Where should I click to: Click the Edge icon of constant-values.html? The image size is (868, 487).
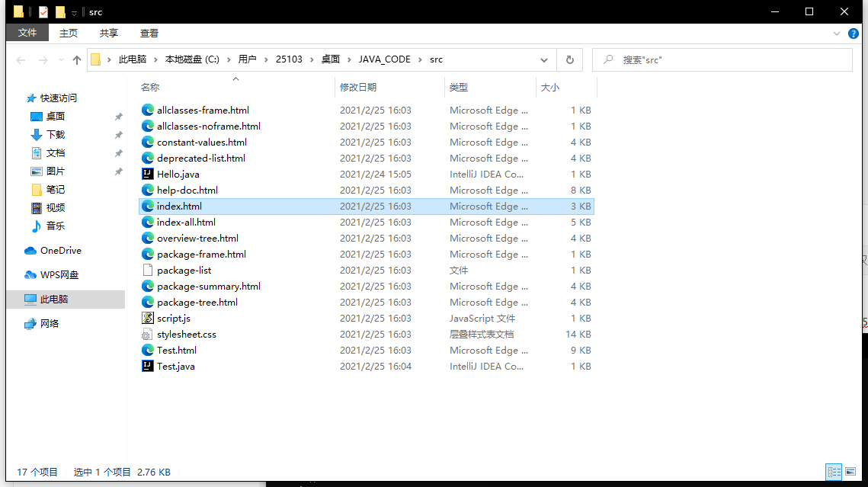(x=147, y=143)
